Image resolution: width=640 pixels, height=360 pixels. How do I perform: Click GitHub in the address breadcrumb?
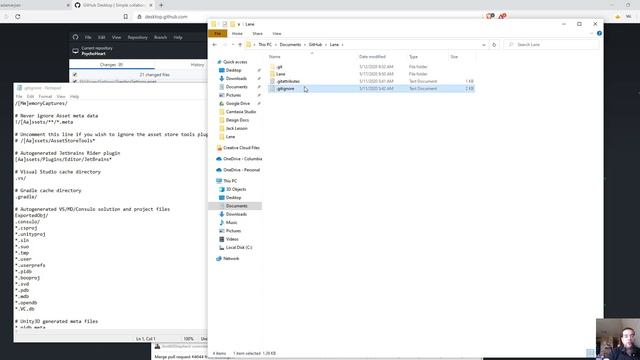coord(316,44)
